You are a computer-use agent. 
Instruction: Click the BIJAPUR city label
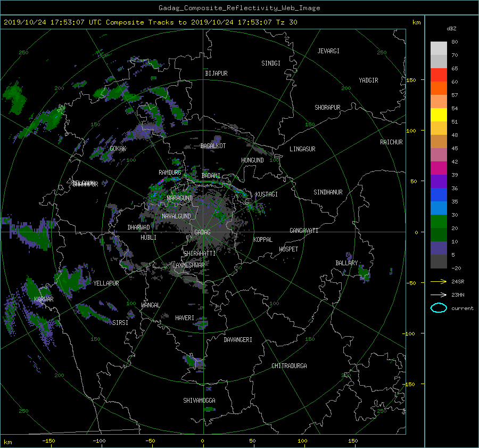click(216, 74)
